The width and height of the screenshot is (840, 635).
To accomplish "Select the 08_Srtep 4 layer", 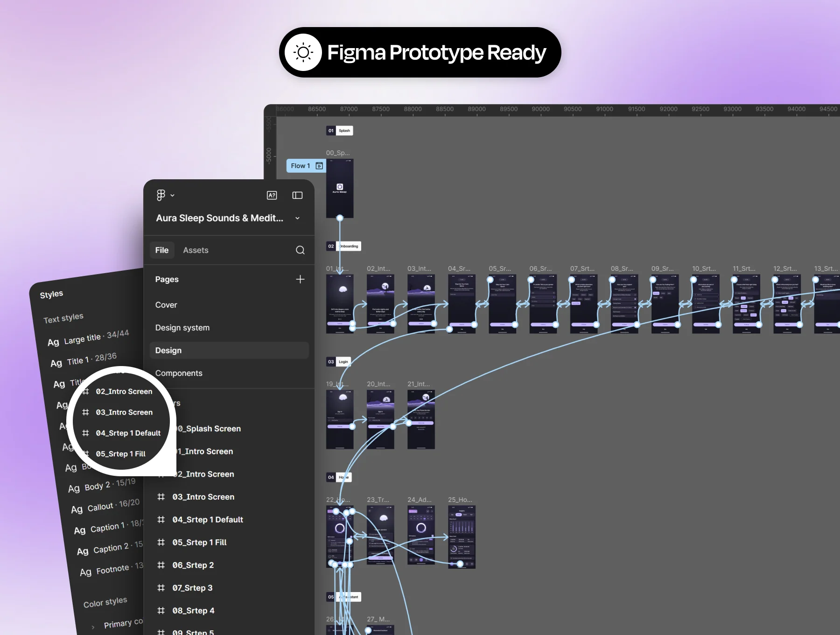I will (x=194, y=611).
